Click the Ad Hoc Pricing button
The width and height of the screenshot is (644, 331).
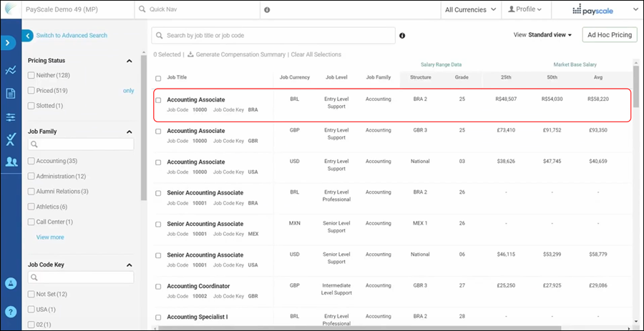click(609, 35)
